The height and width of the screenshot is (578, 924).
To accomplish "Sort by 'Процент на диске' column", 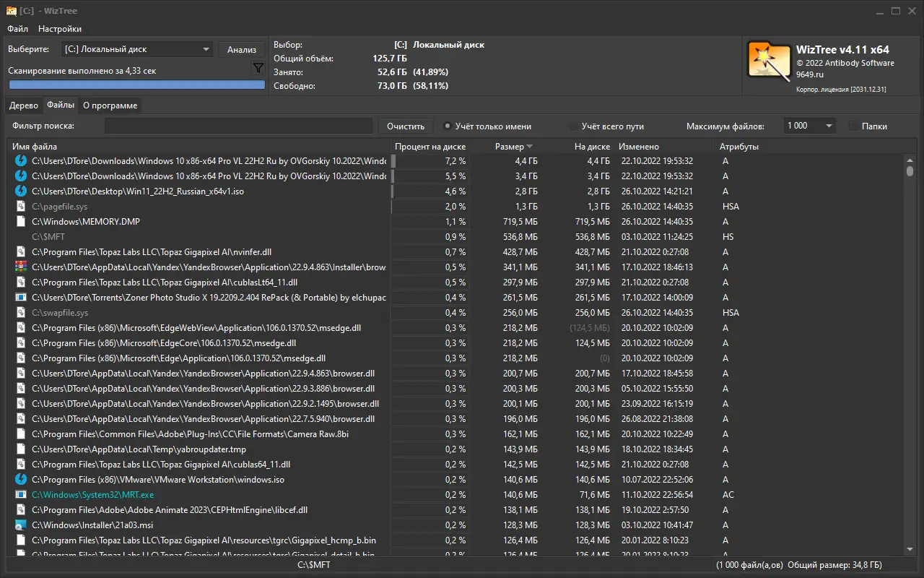I will 430,147.
